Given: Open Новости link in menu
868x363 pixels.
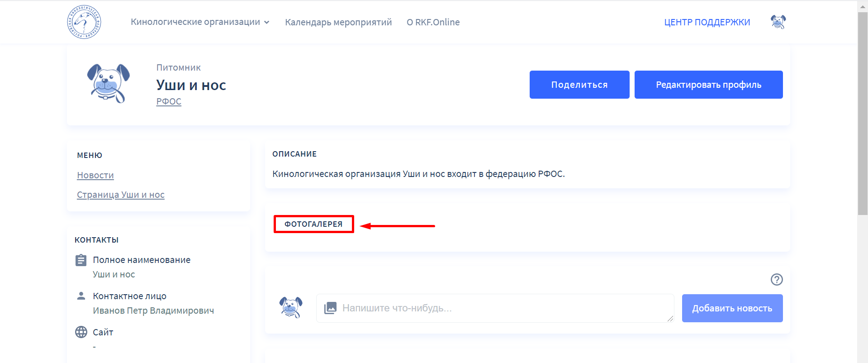Looking at the screenshot, I should (95, 175).
